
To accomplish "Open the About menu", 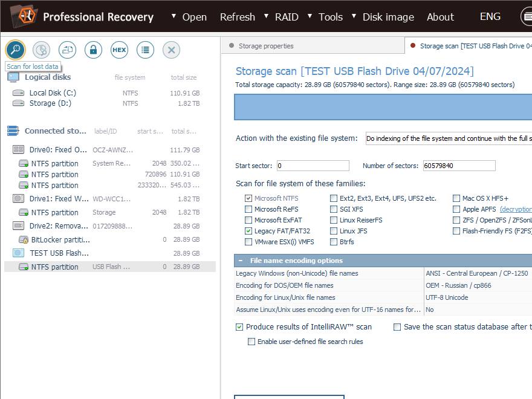I will [x=440, y=17].
